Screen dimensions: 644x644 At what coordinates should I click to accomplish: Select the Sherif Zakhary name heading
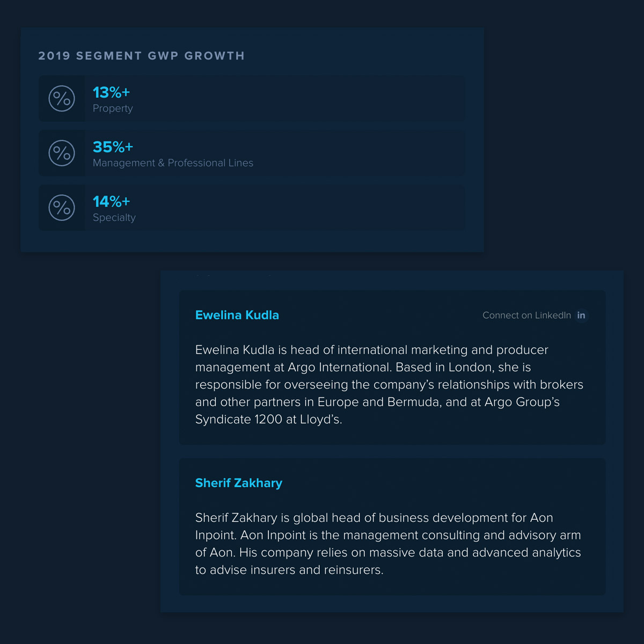pyautogui.click(x=239, y=483)
